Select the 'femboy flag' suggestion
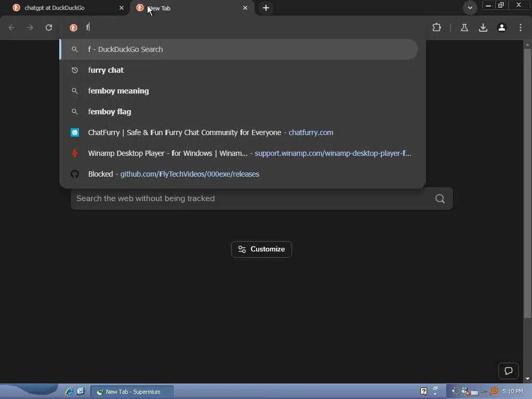The height and width of the screenshot is (399, 532). (239, 112)
